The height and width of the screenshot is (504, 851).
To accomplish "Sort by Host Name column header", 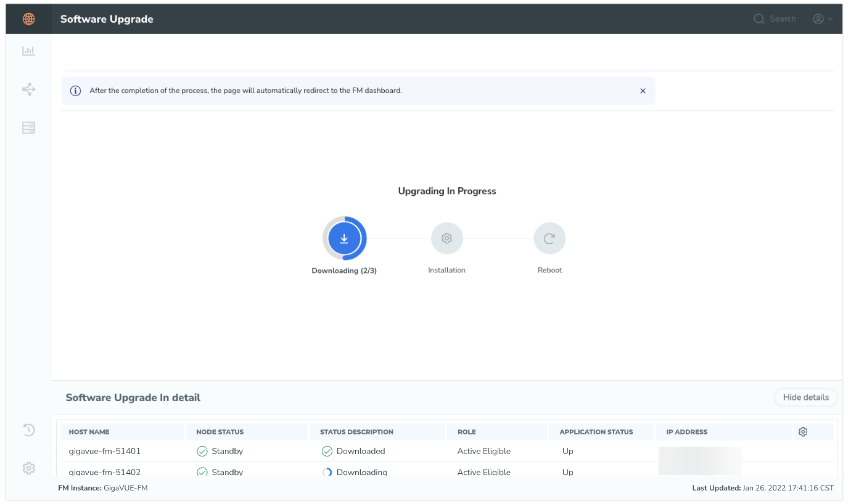I will tap(89, 432).
